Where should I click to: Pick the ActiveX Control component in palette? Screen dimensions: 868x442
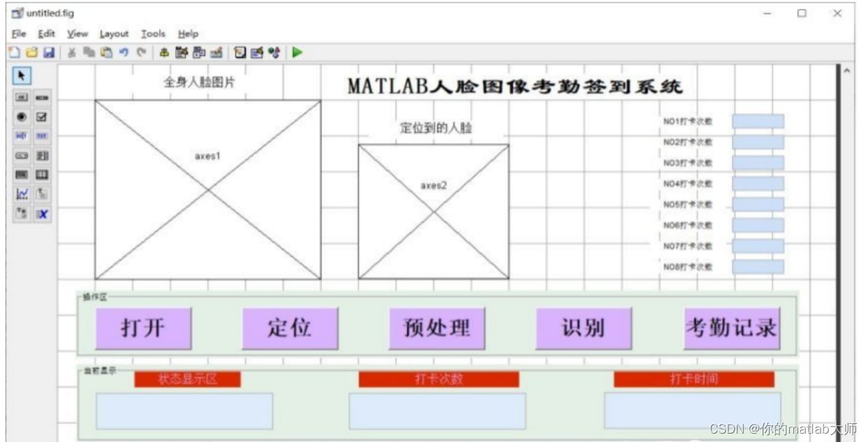coord(43,214)
